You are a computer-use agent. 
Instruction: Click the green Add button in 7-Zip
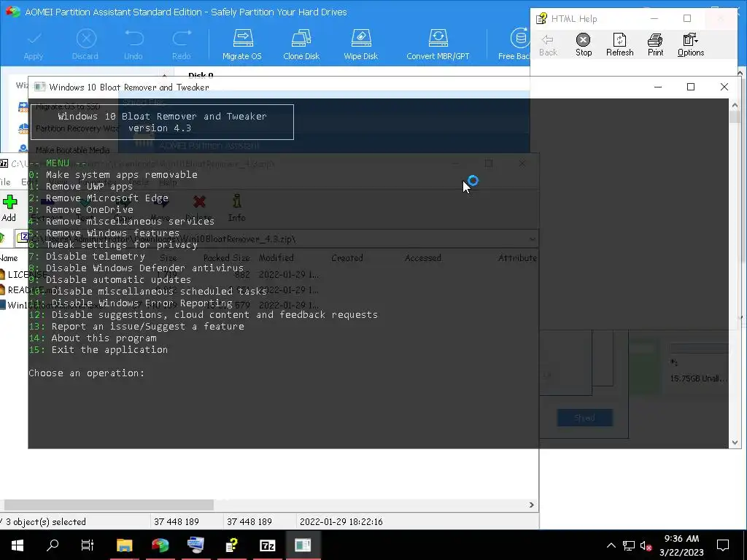tap(9, 208)
